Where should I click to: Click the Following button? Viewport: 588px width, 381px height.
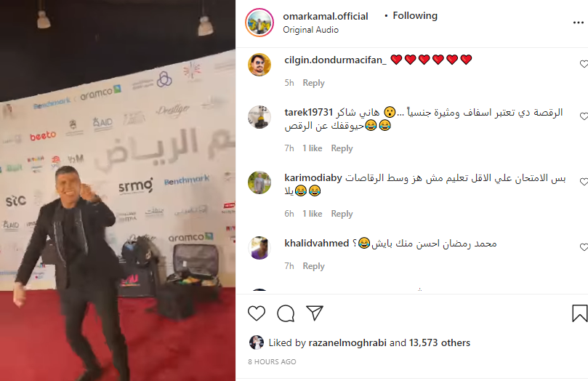415,16
